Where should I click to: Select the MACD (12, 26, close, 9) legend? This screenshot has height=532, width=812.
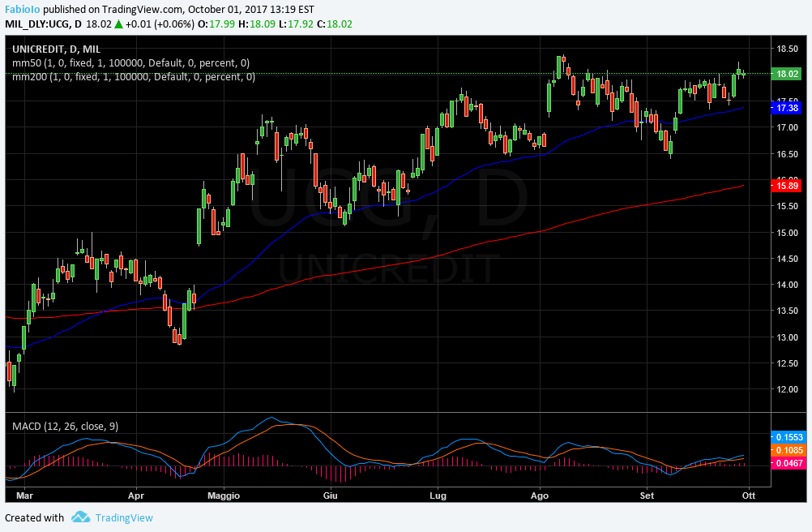coord(66,427)
